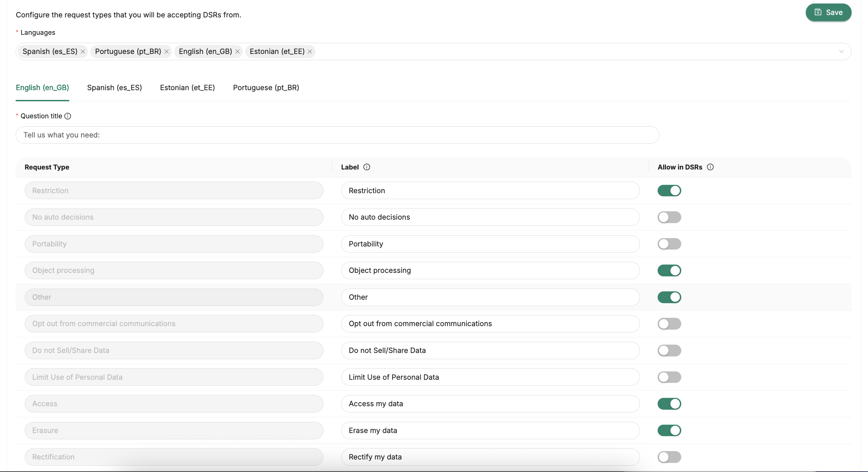Enable the No auto decisions toggle
This screenshot has width=868, height=472.
coord(669,217)
